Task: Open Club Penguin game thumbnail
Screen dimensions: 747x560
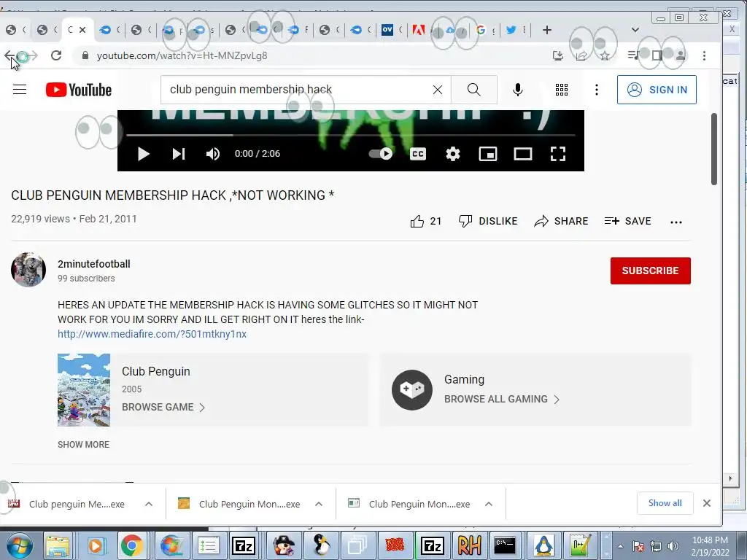Action: pyautogui.click(x=84, y=389)
